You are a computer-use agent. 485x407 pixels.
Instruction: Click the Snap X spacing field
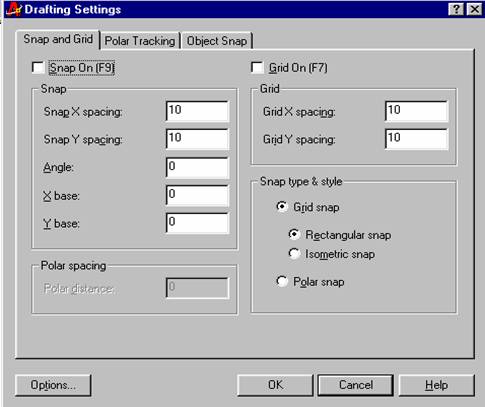coord(197,111)
